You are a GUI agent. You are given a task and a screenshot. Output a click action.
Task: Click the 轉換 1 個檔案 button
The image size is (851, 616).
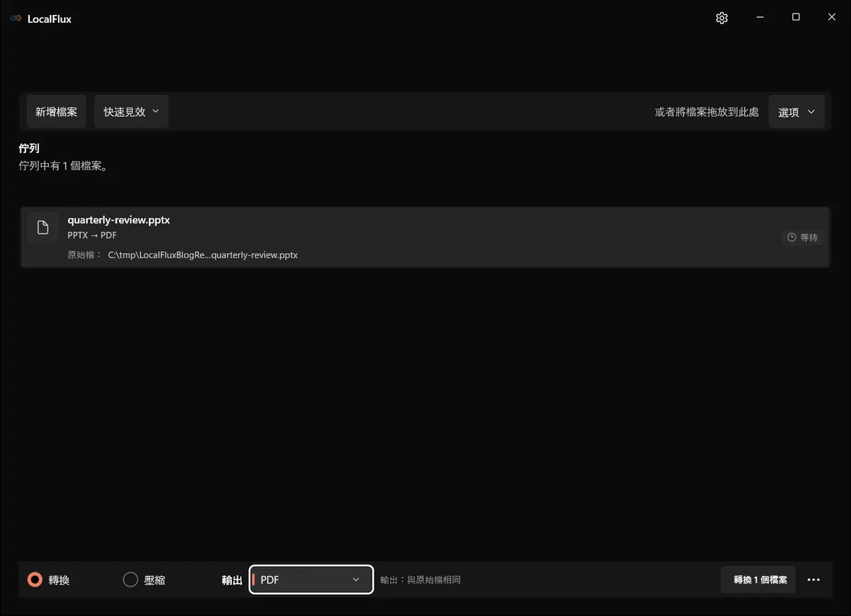(x=759, y=580)
